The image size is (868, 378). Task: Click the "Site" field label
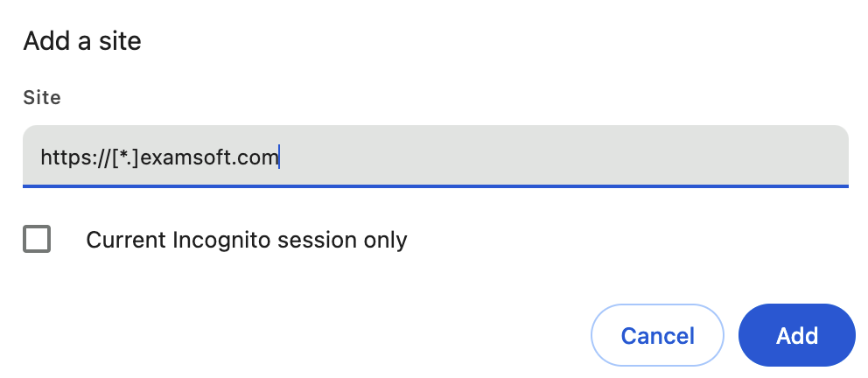(x=42, y=98)
